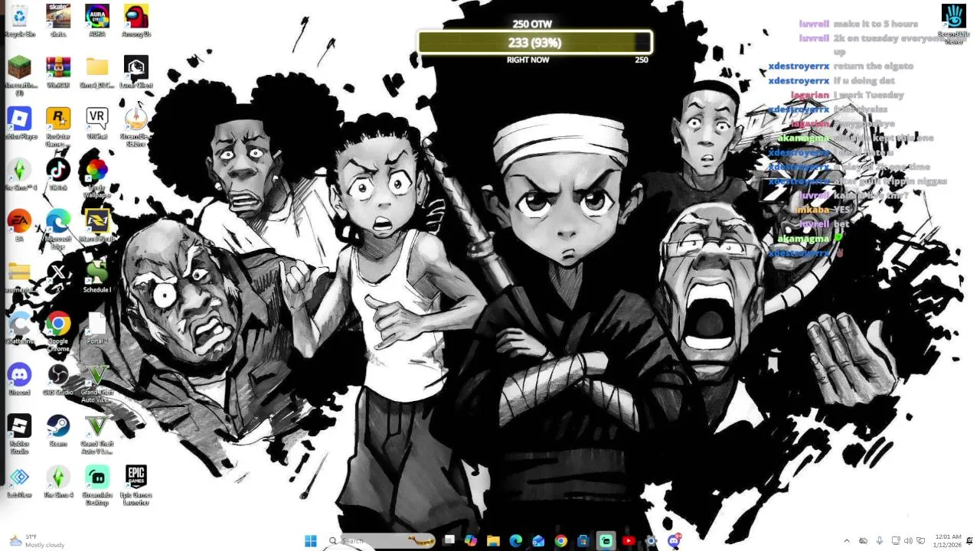Launch Rockstar Games Launcher icon

(x=58, y=126)
